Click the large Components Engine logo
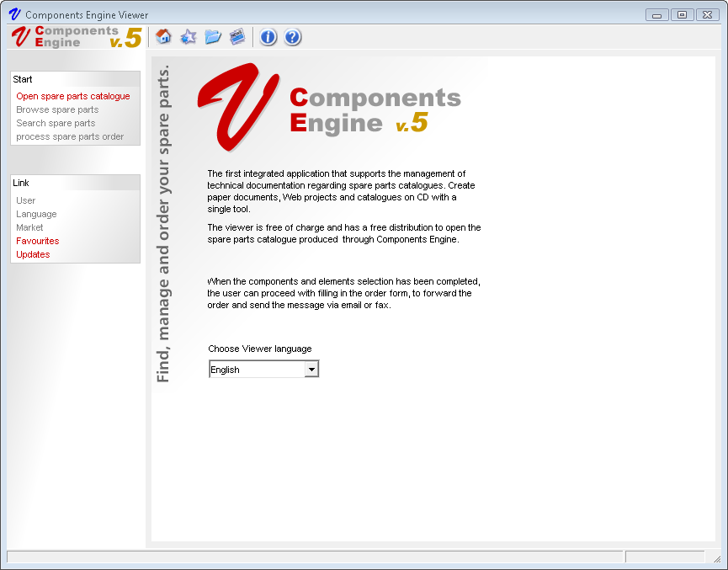This screenshot has height=570, width=728. 329,107
